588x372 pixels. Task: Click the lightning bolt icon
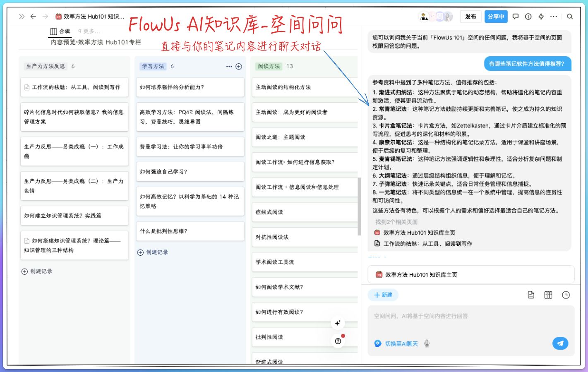(x=541, y=17)
